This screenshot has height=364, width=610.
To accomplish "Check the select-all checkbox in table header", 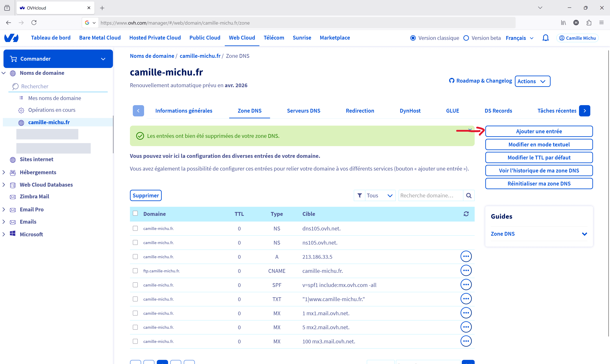I will click(135, 213).
